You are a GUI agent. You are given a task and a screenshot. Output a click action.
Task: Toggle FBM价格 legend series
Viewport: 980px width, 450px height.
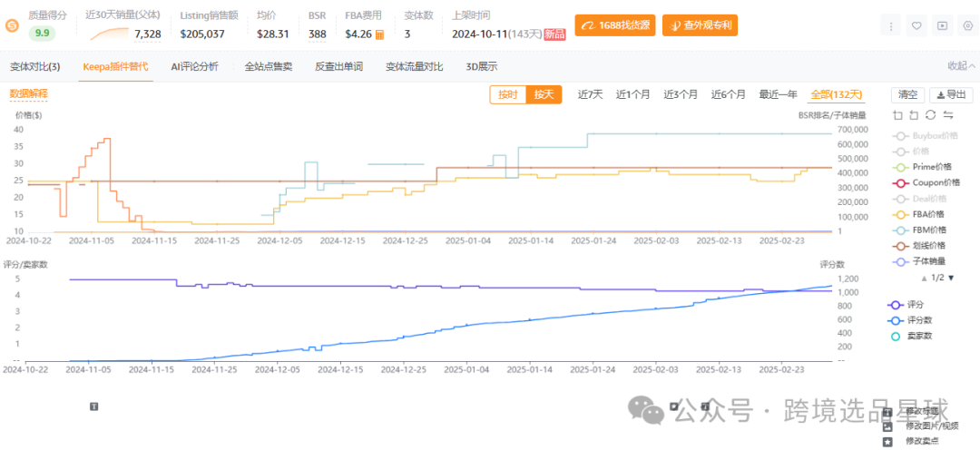click(920, 230)
